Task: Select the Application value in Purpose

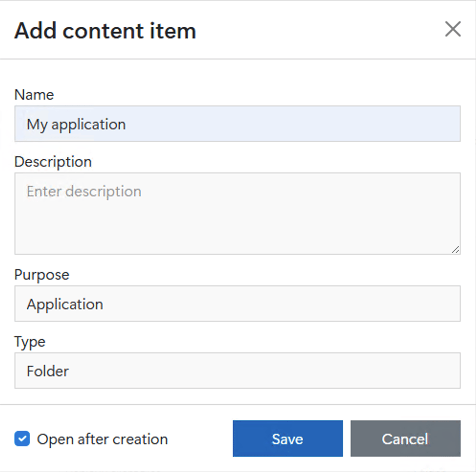Action: (65, 304)
